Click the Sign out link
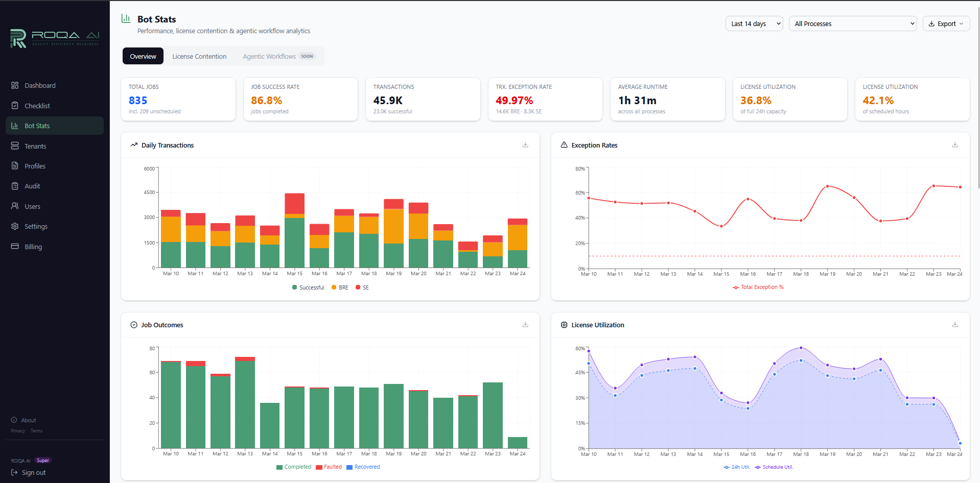 tap(33, 472)
